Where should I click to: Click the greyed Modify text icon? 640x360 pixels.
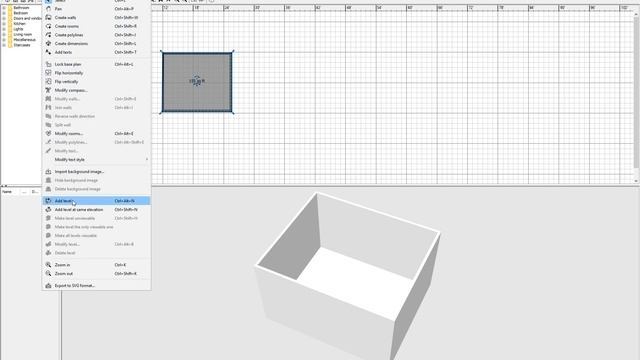[48, 151]
